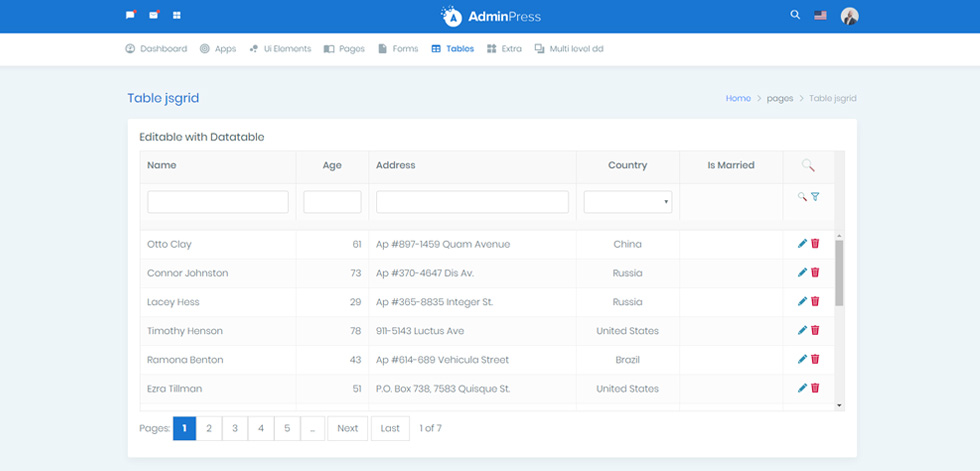The image size is (980, 471).
Task: Sort table by Address column header
Action: 472,166
